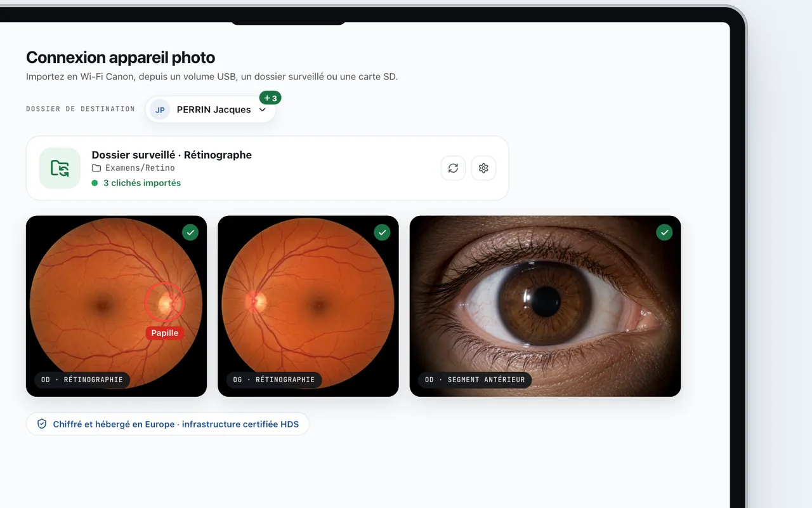812x508 pixels.
Task: Click the green watched-folder sync icon
Action: [x=60, y=168]
